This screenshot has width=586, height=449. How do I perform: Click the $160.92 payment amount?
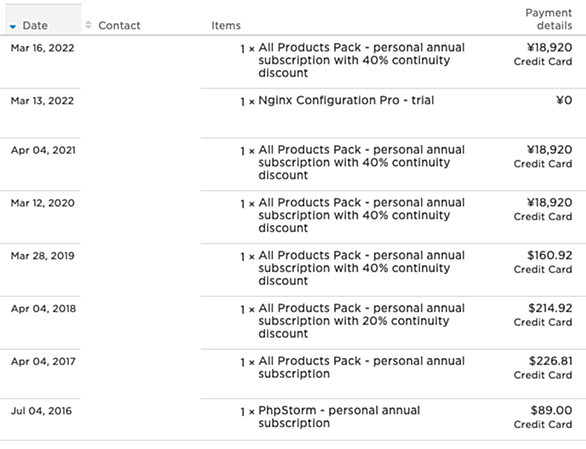point(549,255)
